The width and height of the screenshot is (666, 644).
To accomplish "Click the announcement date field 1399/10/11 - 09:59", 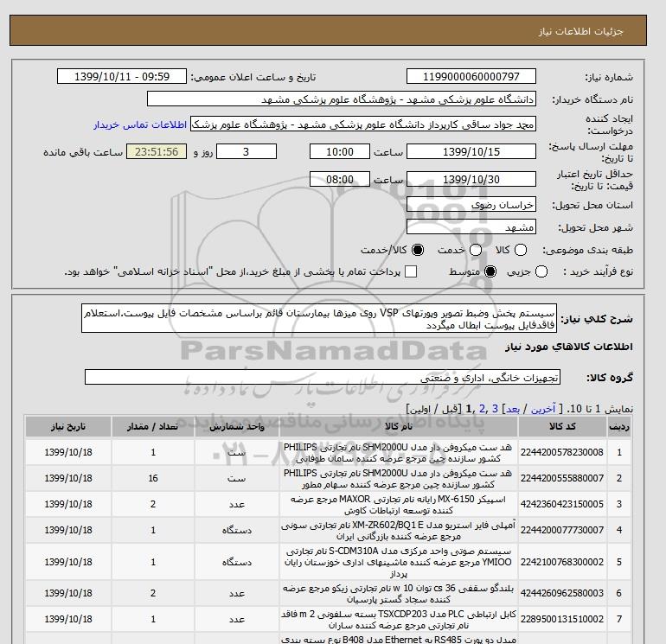I will (122, 76).
